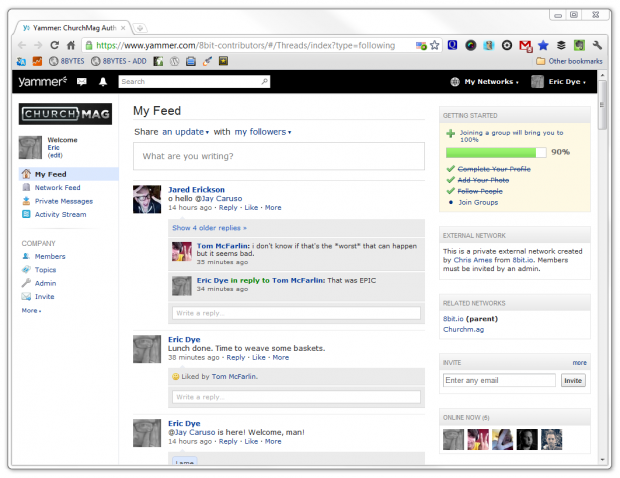Click the 'What are you writing?' box
Image resolution: width=620 pixels, height=478 pixels.
pos(279,156)
